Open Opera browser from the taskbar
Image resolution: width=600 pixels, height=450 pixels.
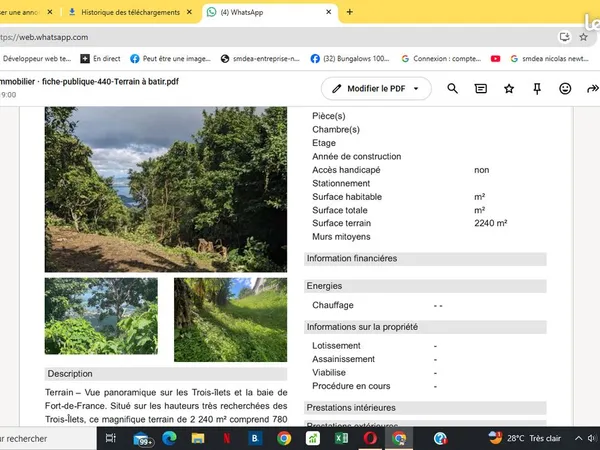[x=370, y=438]
